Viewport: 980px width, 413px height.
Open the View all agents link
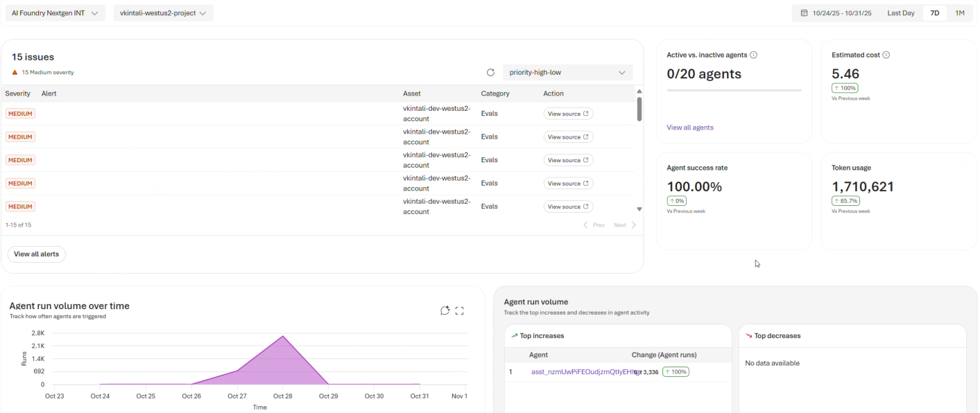pyautogui.click(x=689, y=127)
